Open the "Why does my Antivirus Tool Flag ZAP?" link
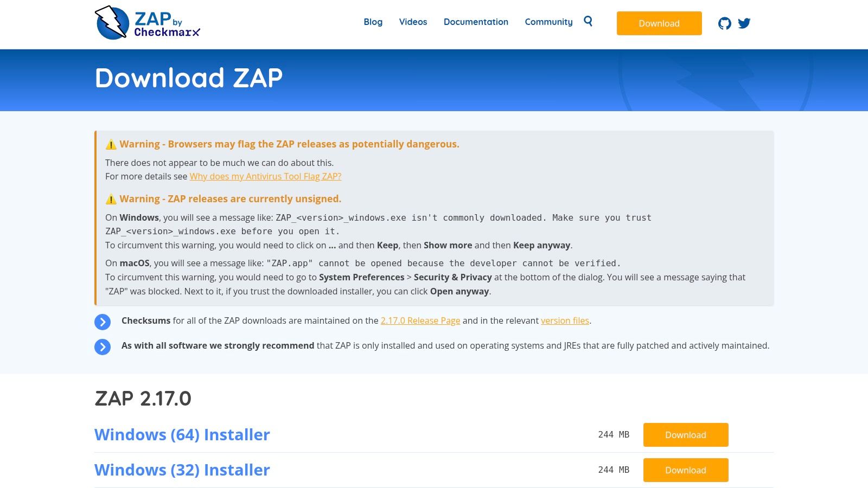The width and height of the screenshot is (868, 488). [x=265, y=176]
